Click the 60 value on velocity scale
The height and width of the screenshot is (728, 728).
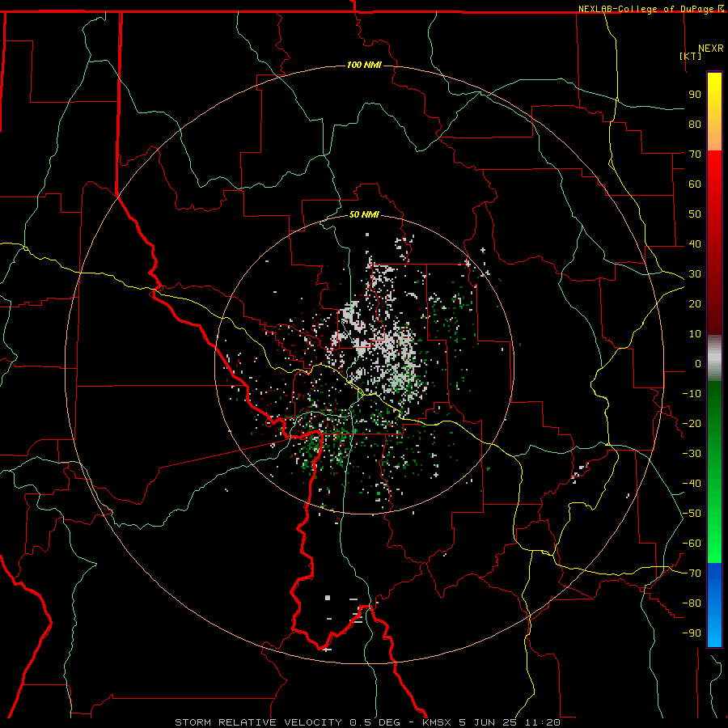click(695, 184)
